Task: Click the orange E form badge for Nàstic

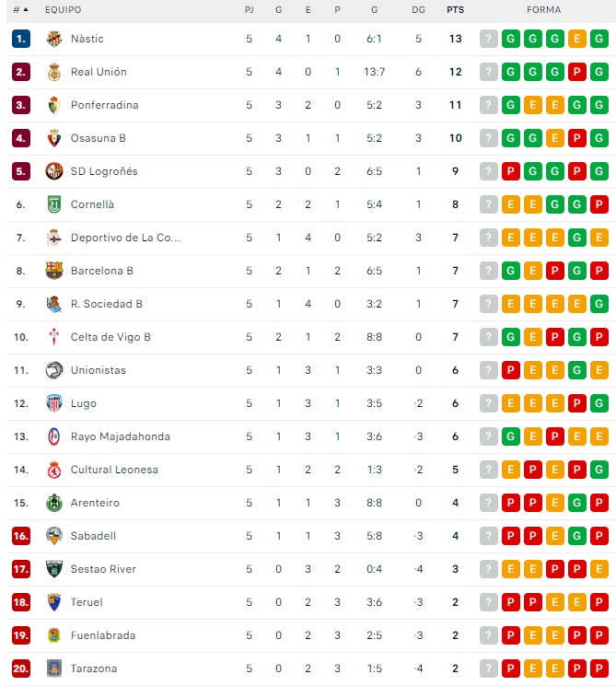Action: pyautogui.click(x=577, y=39)
